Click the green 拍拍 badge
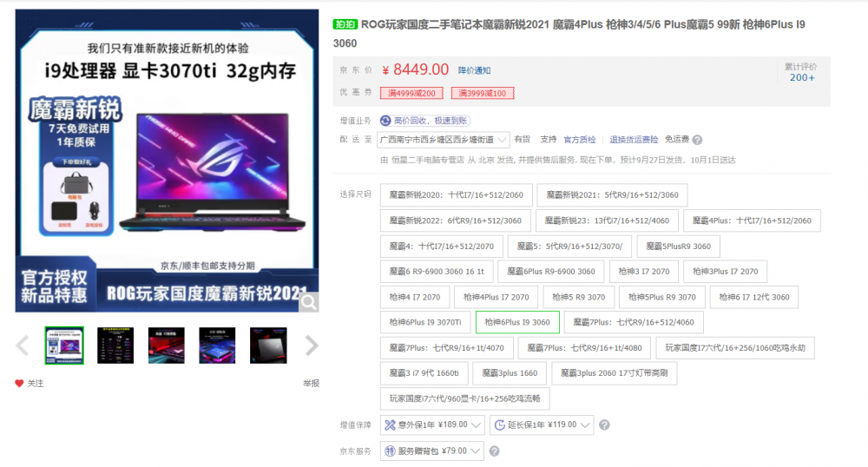The image size is (868, 467). coord(345,24)
